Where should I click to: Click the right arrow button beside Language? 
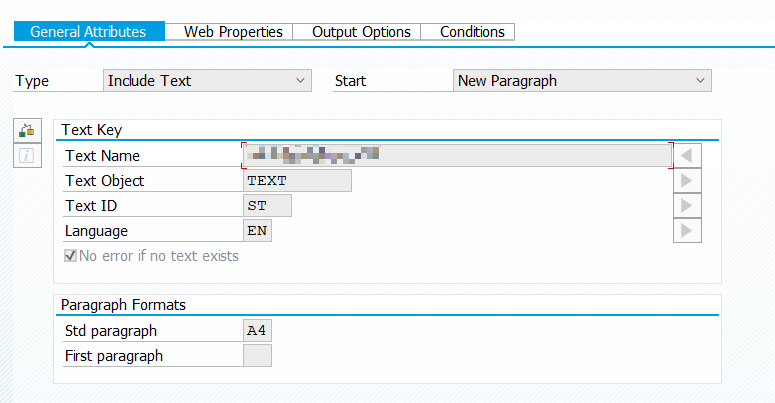coord(687,230)
